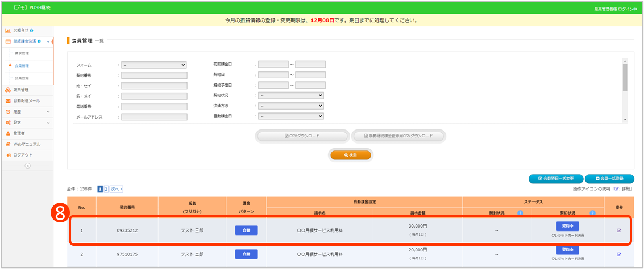Open 項目管理 in the sidebar

click(x=21, y=90)
